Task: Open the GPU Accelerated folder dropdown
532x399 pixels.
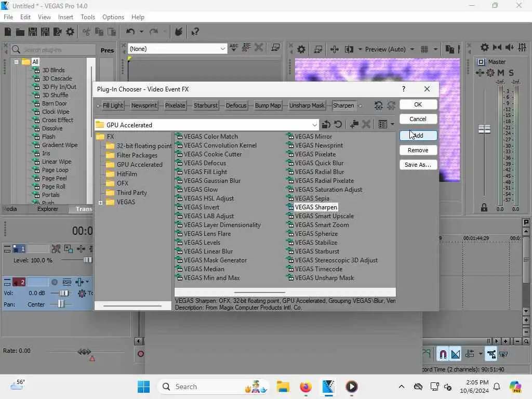Action: coord(314,125)
